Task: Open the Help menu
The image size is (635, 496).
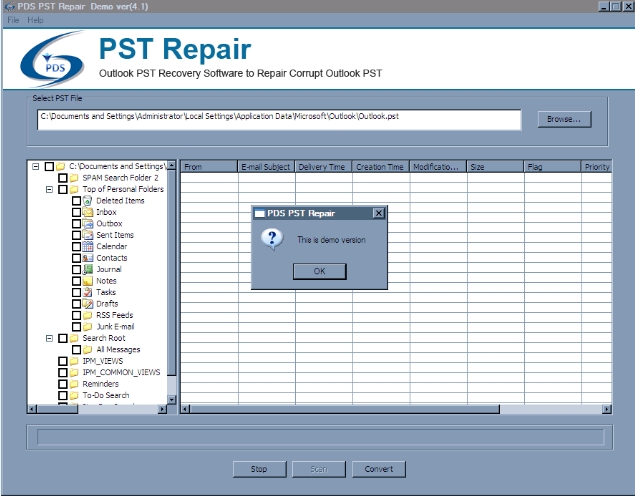Action: click(x=35, y=20)
